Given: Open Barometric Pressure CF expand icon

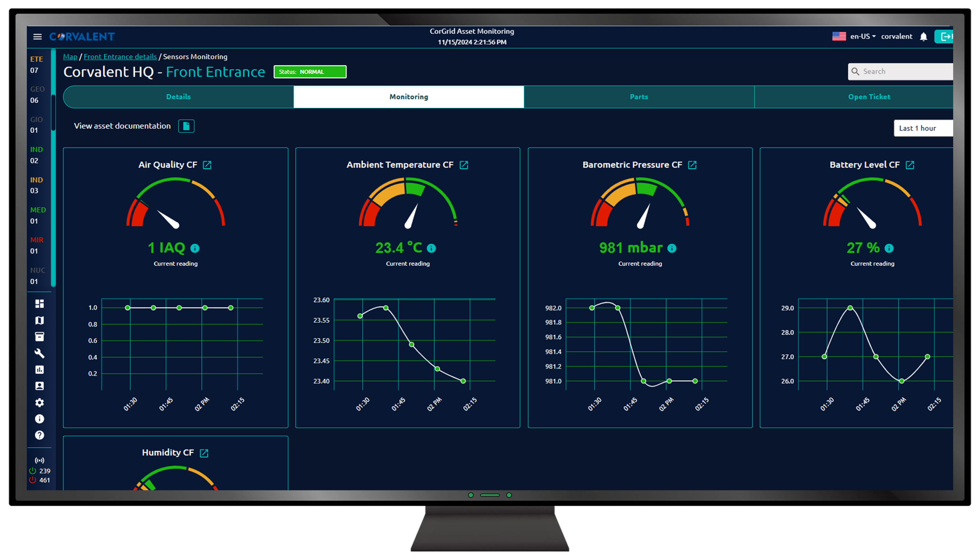Looking at the screenshot, I should tap(692, 165).
